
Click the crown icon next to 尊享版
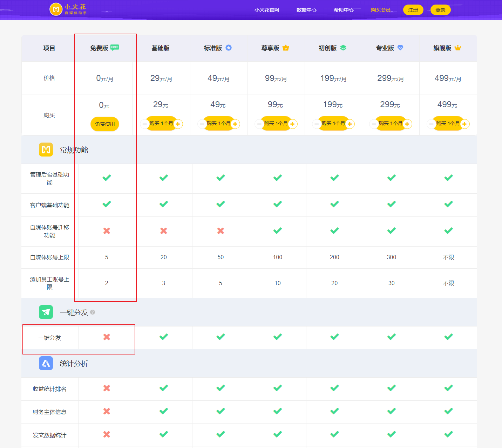pos(286,48)
